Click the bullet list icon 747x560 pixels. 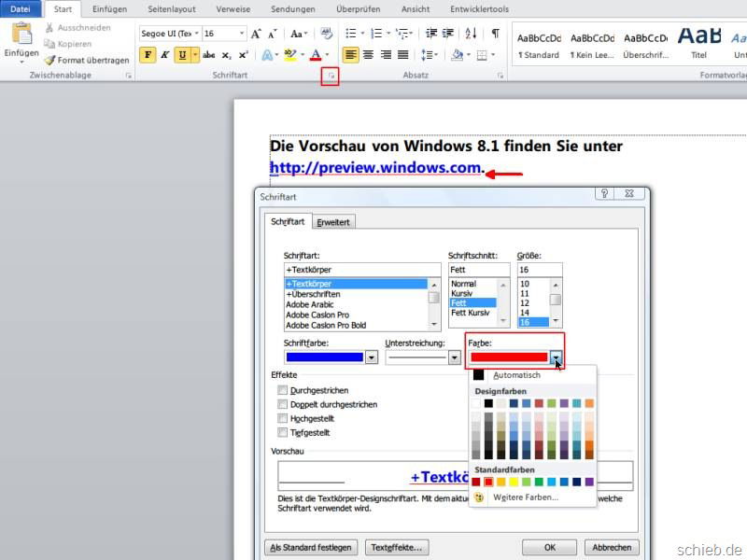(x=351, y=34)
